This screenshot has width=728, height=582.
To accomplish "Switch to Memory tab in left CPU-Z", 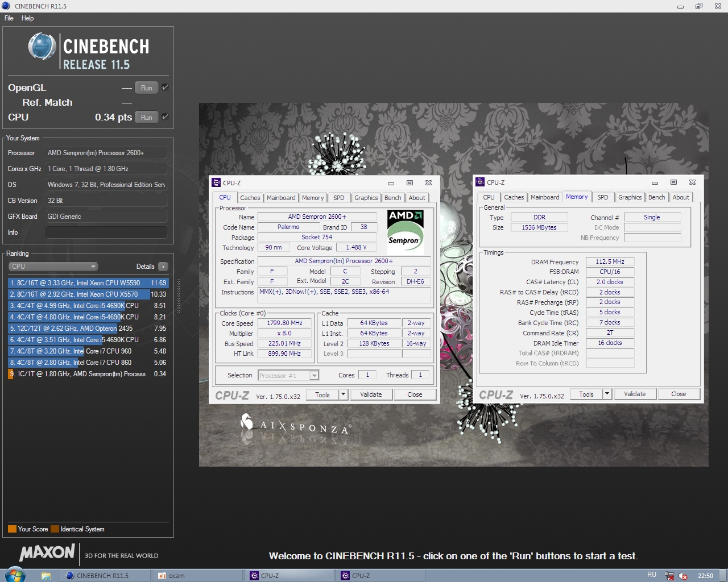I will 313,198.
